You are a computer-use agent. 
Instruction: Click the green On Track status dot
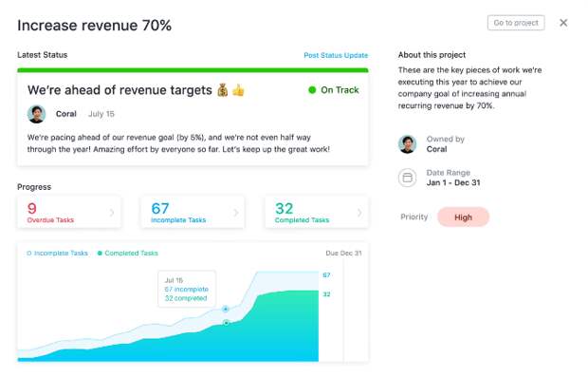point(312,90)
